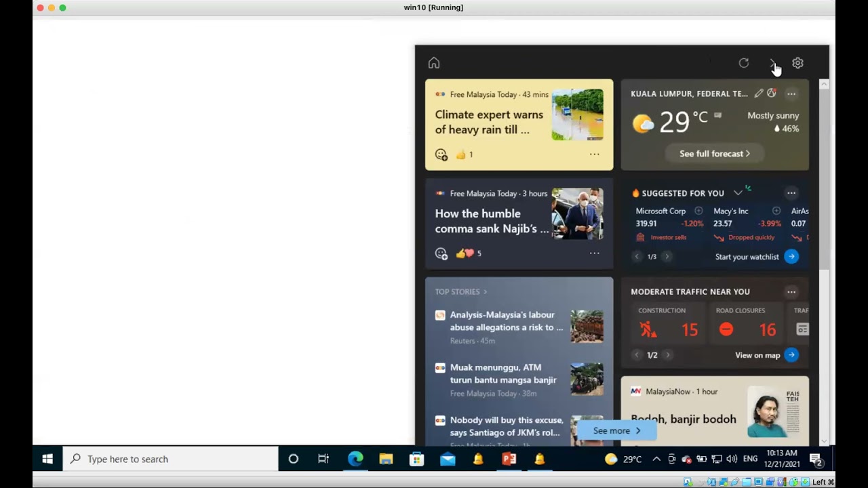This screenshot has width=868, height=488.
Task: Open more options on the weather card
Action: pos(791,94)
